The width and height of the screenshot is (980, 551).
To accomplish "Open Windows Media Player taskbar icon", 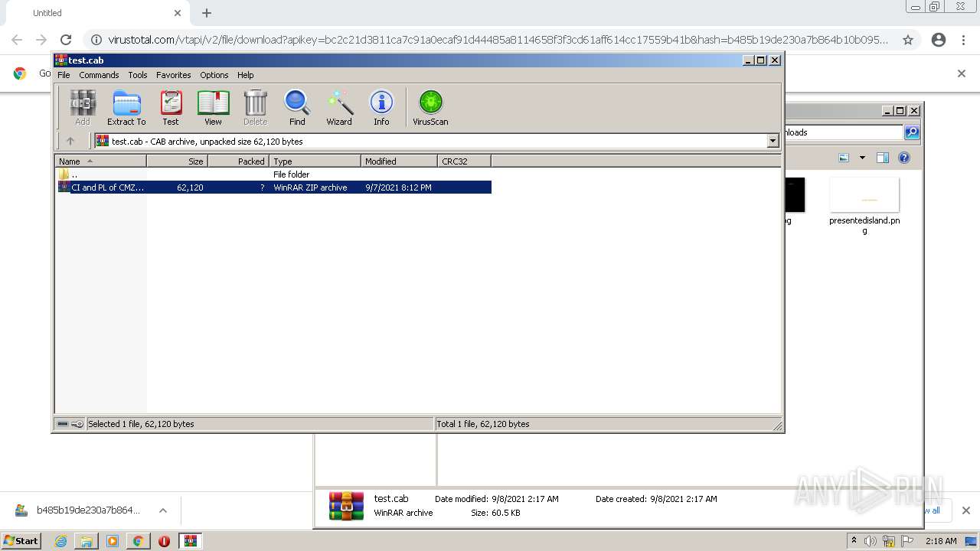I will (x=113, y=541).
